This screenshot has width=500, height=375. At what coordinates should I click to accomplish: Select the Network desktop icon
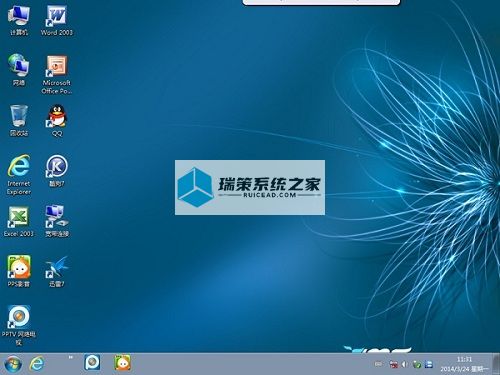(19, 70)
